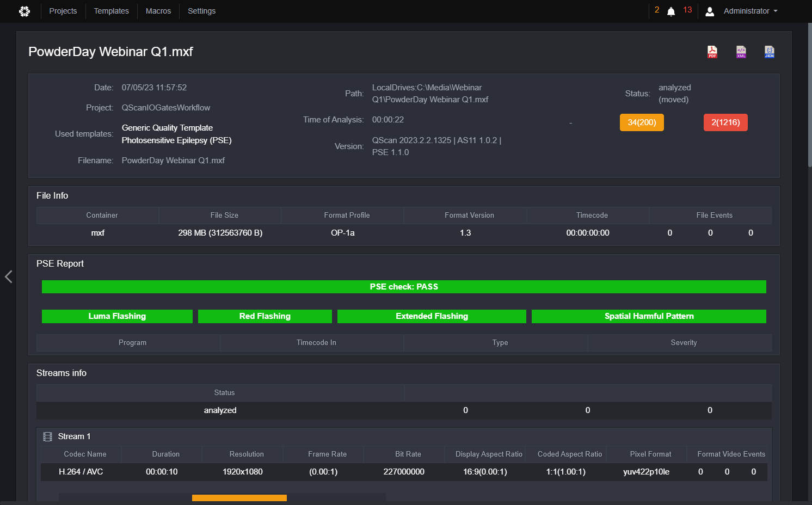Click the Stream 1 film strip icon
The height and width of the screenshot is (505, 812).
tap(47, 436)
